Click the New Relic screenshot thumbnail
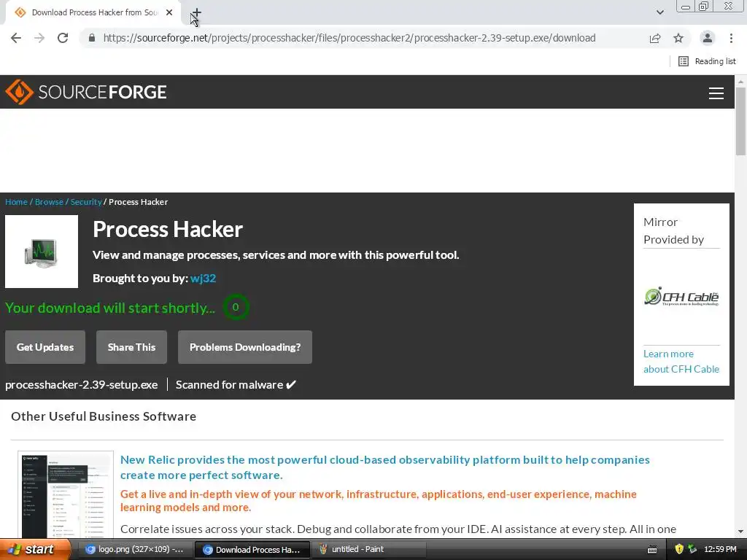Screen dimensions: 747x560 tap(66, 495)
